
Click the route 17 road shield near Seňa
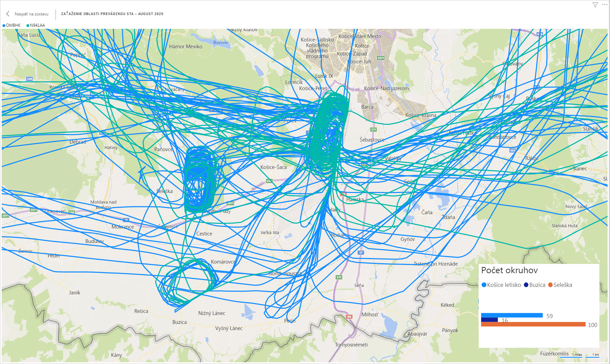[361, 253]
